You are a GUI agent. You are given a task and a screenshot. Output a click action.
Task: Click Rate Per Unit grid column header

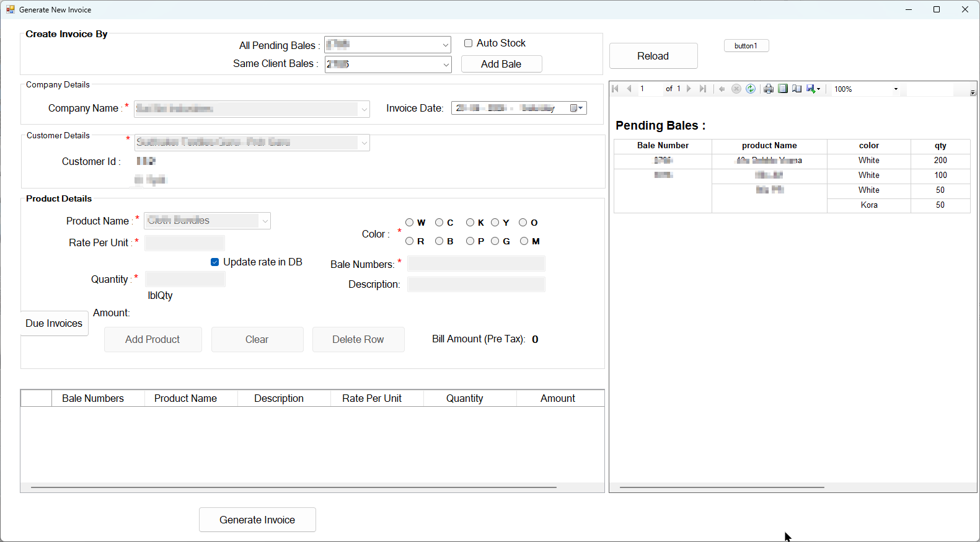[377, 398]
